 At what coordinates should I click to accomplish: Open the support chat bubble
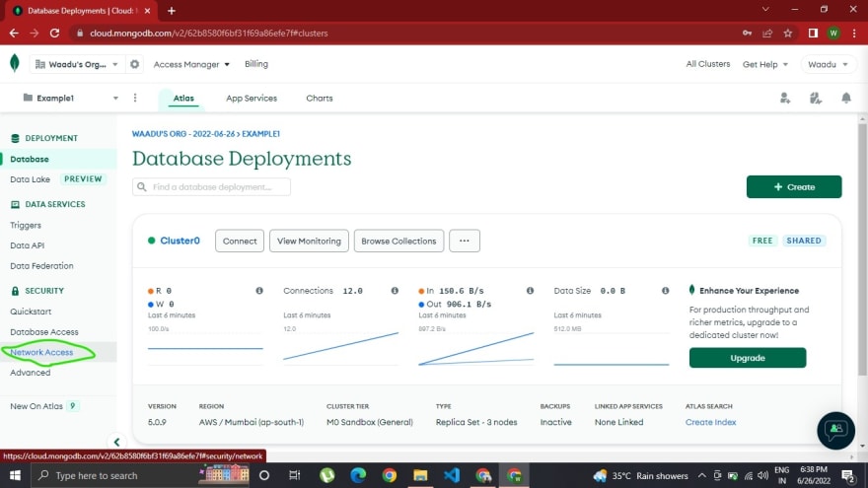coord(835,430)
